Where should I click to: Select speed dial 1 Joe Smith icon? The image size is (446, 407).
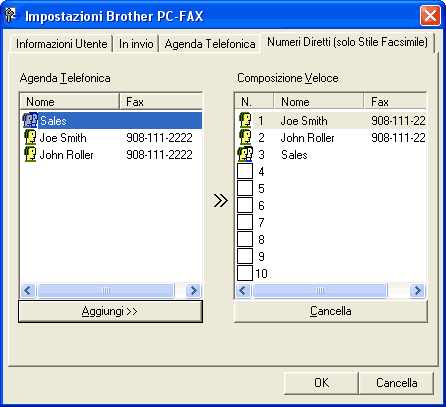245,120
